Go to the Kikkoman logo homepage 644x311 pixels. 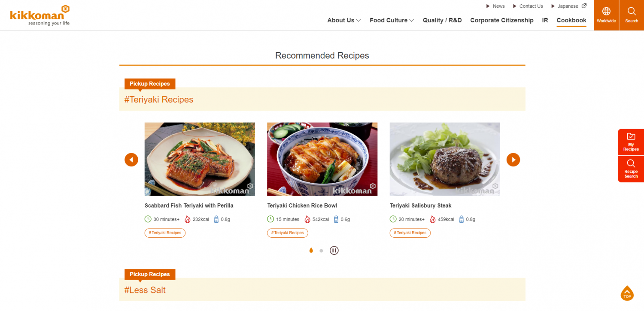(x=39, y=15)
